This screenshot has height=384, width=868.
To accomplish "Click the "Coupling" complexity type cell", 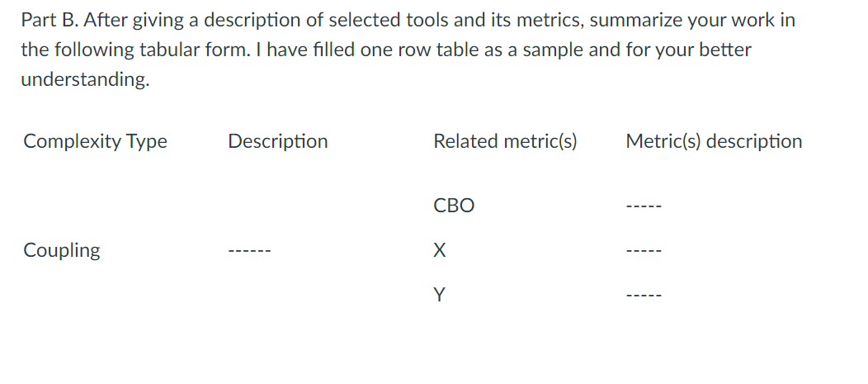I will [x=61, y=250].
